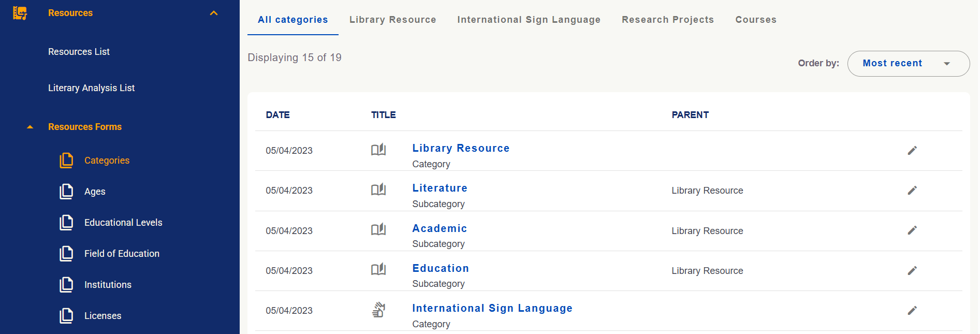
Task: Edit the Academic subcategory entry
Action: (912, 230)
